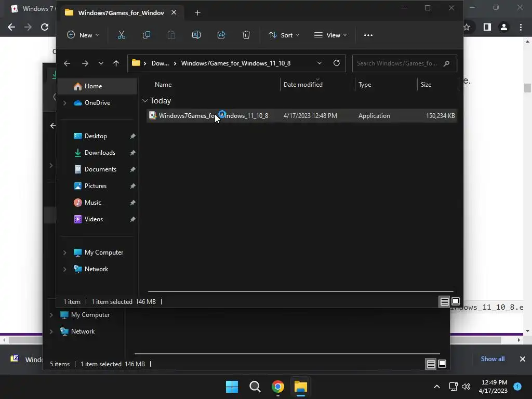This screenshot has height=399, width=532.
Task: Reload the Chrome page
Action: tap(45, 27)
